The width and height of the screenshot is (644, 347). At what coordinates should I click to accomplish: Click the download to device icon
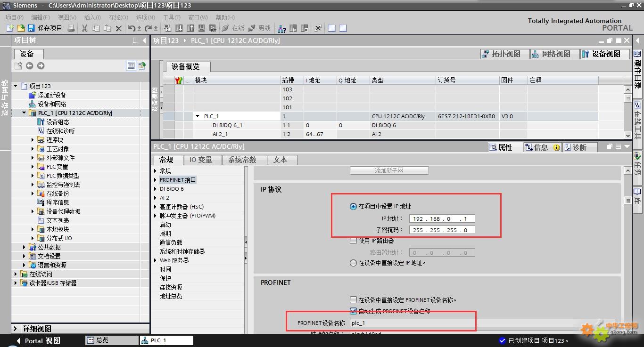click(179, 28)
